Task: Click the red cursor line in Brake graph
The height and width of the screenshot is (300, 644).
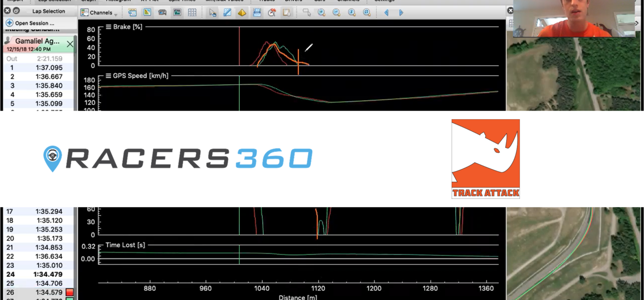Action: tap(239, 47)
